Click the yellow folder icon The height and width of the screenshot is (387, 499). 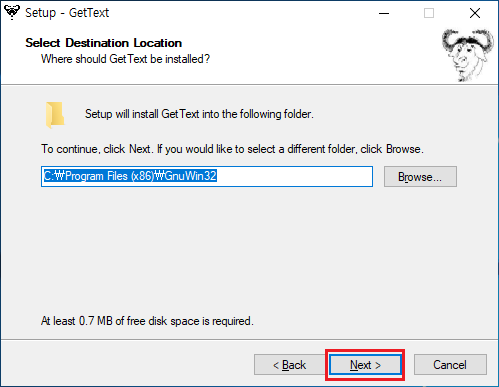(x=55, y=115)
